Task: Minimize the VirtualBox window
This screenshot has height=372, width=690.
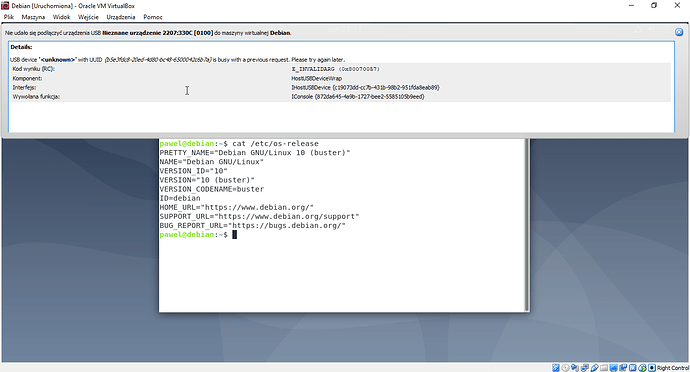Action: pos(631,6)
